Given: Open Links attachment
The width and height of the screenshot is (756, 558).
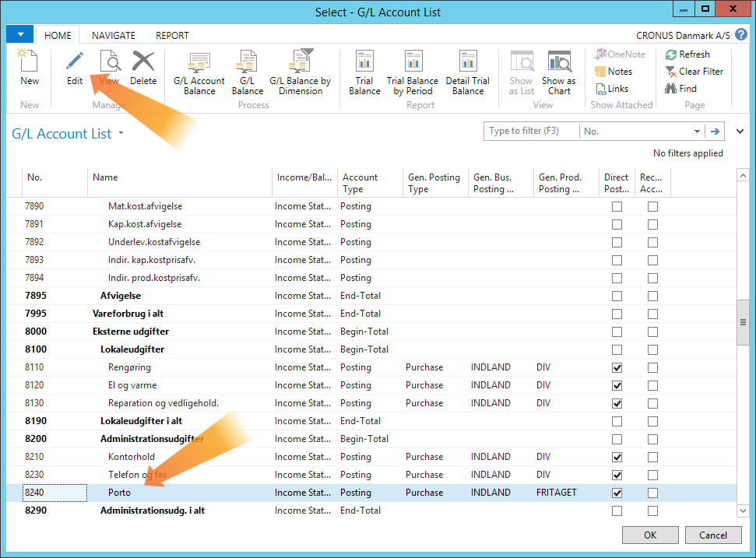Looking at the screenshot, I should 612,89.
